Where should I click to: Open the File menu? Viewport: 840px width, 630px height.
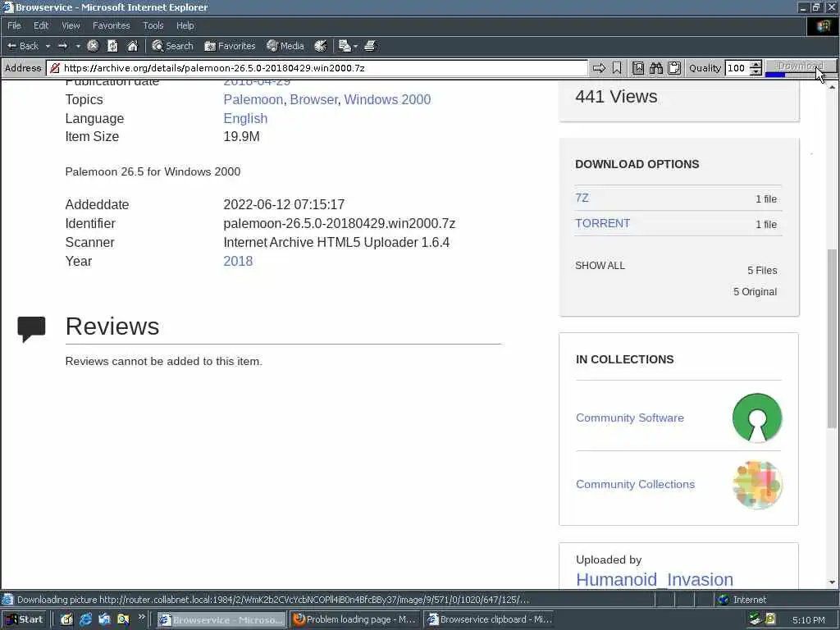point(14,25)
